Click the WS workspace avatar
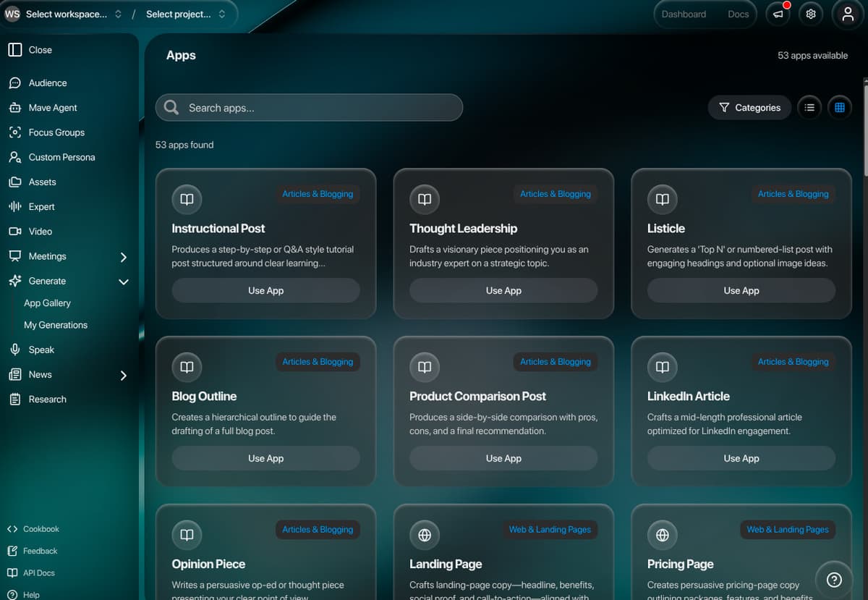 pyautogui.click(x=12, y=14)
